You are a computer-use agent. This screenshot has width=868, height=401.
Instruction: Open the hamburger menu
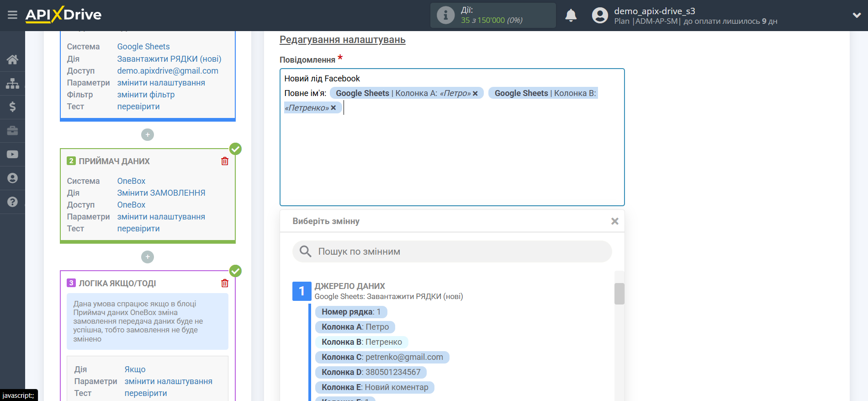click(x=12, y=15)
